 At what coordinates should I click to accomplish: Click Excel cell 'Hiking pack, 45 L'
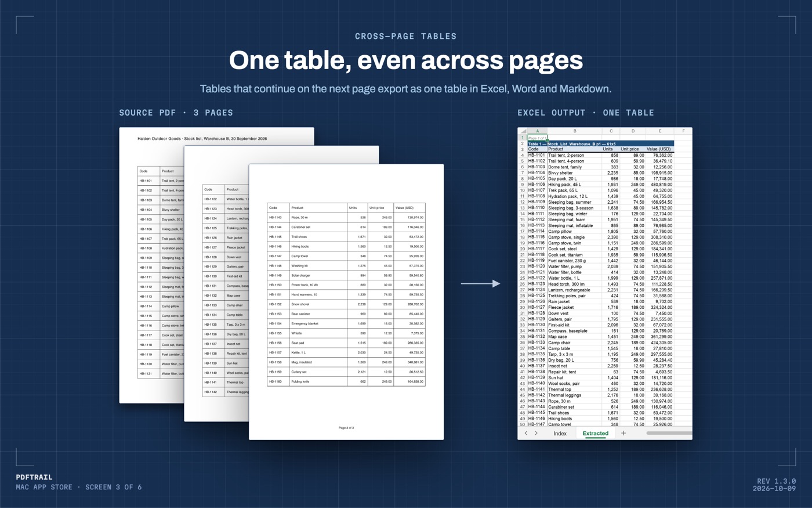tap(574, 185)
